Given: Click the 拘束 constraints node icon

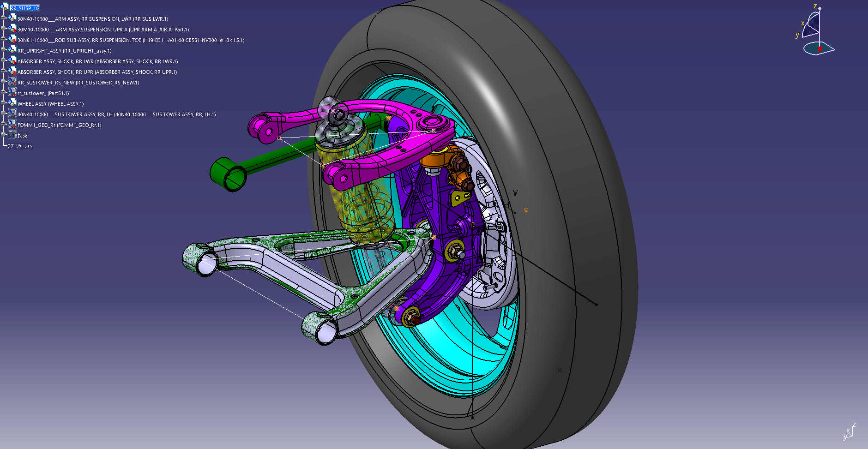Looking at the screenshot, I should point(12,135).
